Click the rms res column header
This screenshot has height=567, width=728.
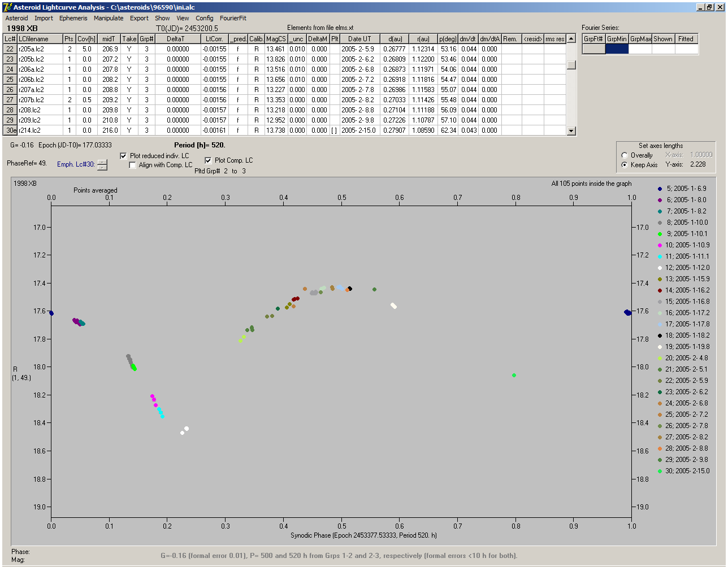pyautogui.click(x=555, y=39)
